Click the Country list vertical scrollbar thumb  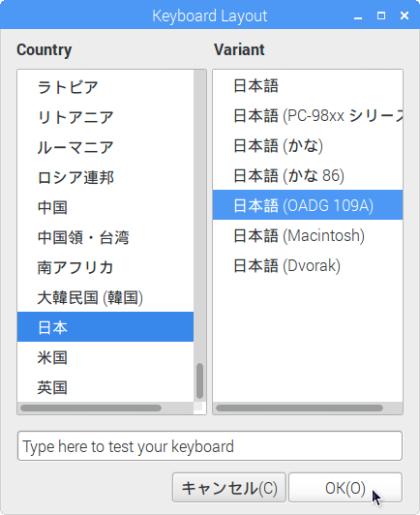(199, 380)
